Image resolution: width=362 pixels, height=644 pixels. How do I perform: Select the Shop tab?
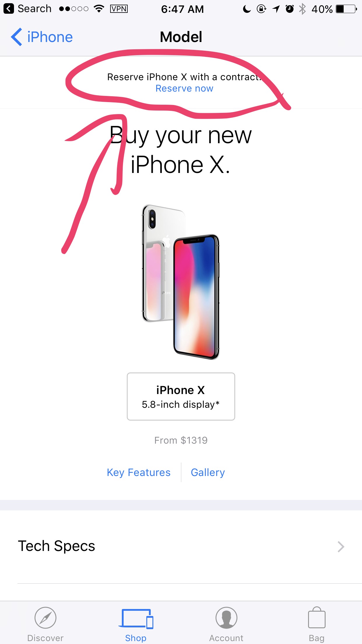pos(136,624)
